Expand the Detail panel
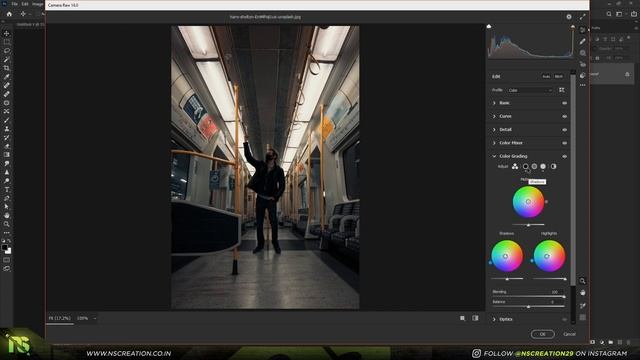This screenshot has width=640, height=360. pos(494,130)
